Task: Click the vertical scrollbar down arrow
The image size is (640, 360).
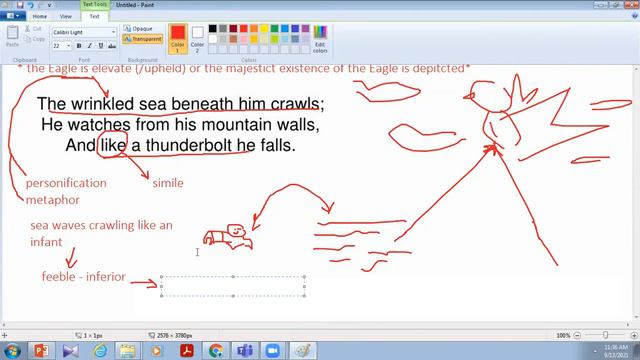Action: click(636, 317)
